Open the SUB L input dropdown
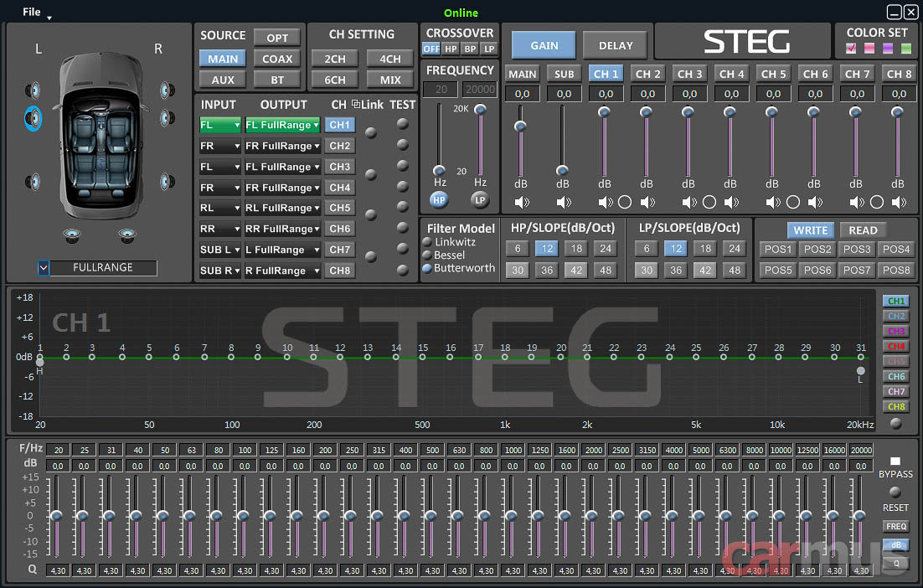 [x=220, y=250]
